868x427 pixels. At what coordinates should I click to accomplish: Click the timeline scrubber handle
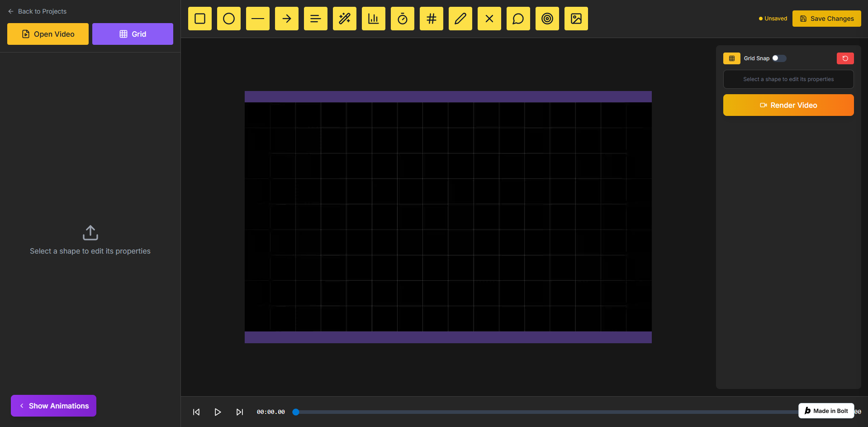tap(296, 412)
